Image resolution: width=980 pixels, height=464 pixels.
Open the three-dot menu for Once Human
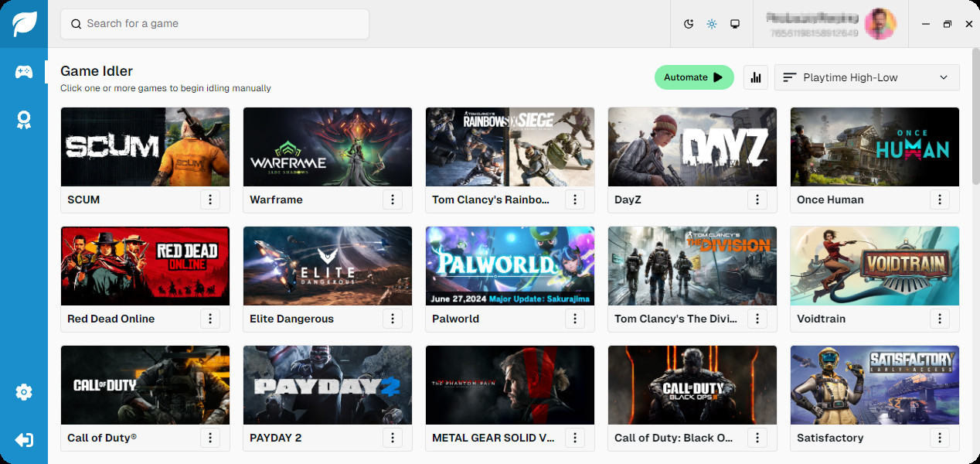(x=940, y=200)
